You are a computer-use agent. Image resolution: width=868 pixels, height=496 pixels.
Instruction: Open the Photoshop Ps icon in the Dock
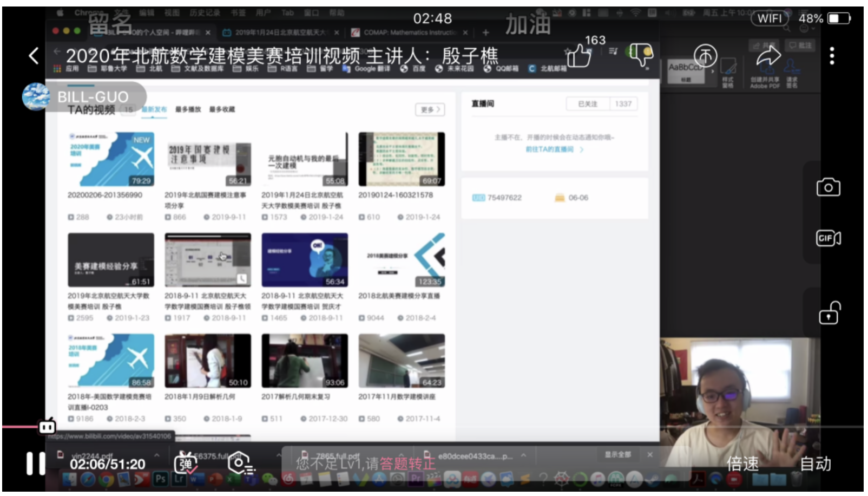click(160, 479)
